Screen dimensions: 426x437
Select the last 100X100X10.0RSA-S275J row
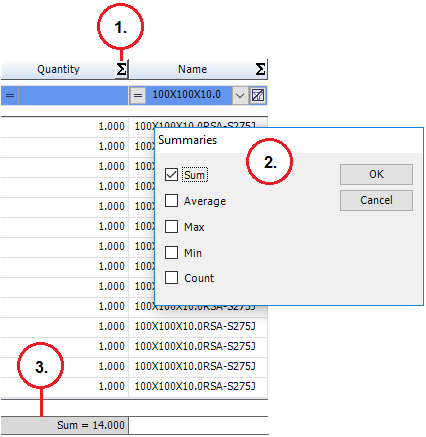tap(195, 387)
